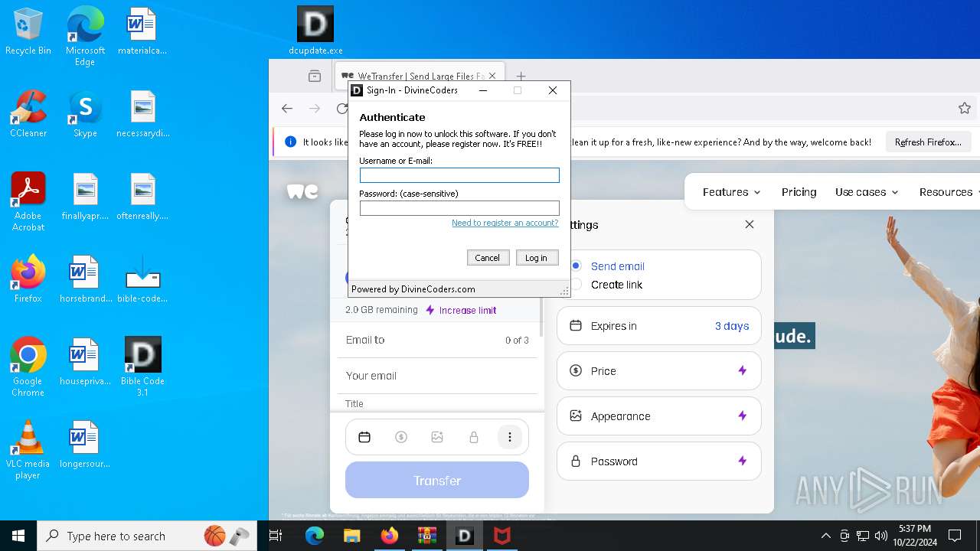Click the Transfer button
980x551 pixels.
(437, 481)
